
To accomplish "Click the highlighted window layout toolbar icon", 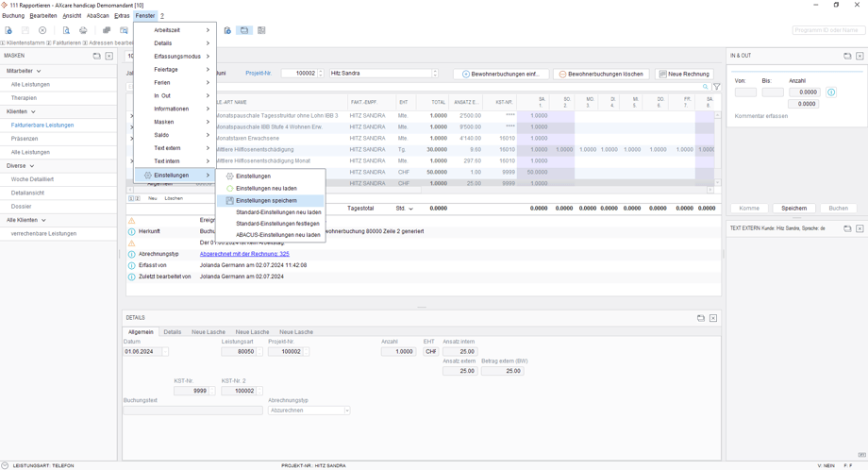I will 244,30.
